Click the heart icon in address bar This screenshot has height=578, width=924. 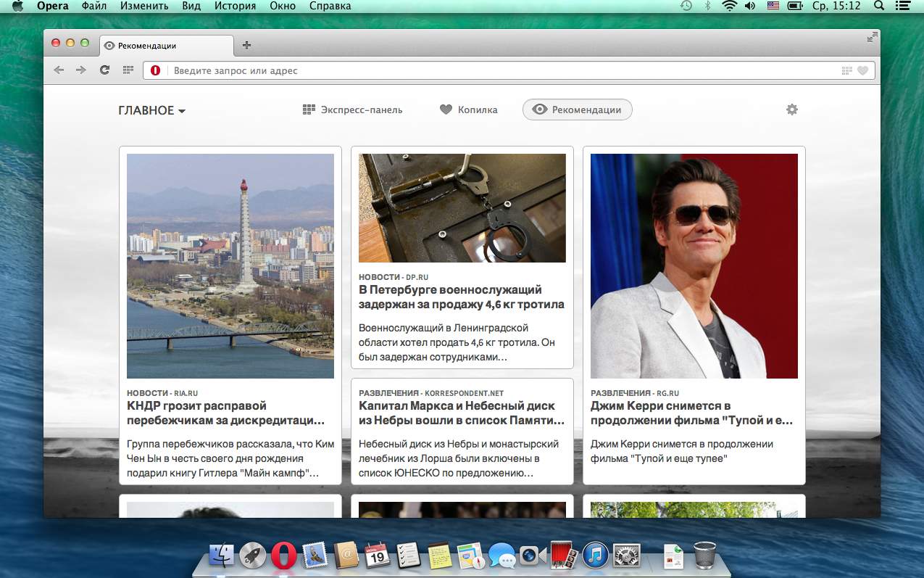[862, 71]
